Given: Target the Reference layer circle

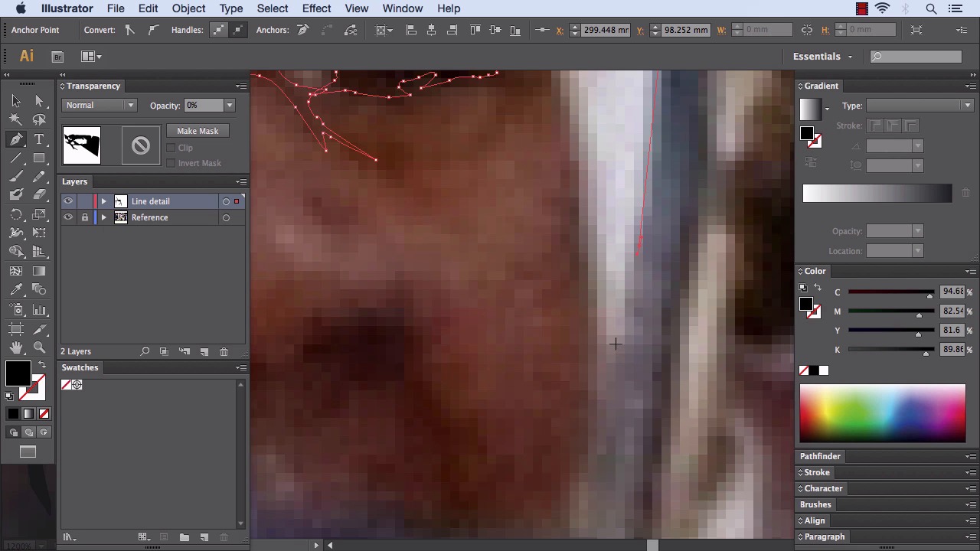Looking at the screenshot, I should [226, 217].
